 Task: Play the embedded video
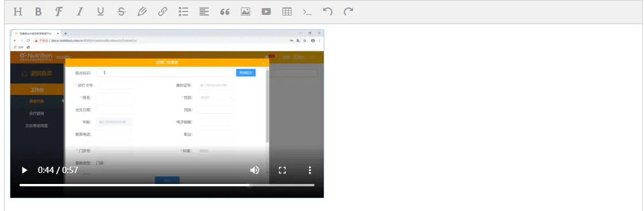(24, 170)
